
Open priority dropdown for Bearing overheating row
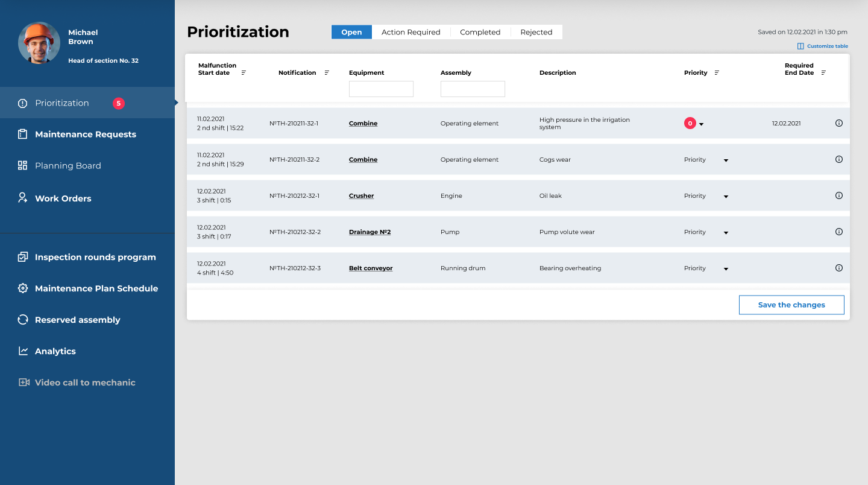726,269
